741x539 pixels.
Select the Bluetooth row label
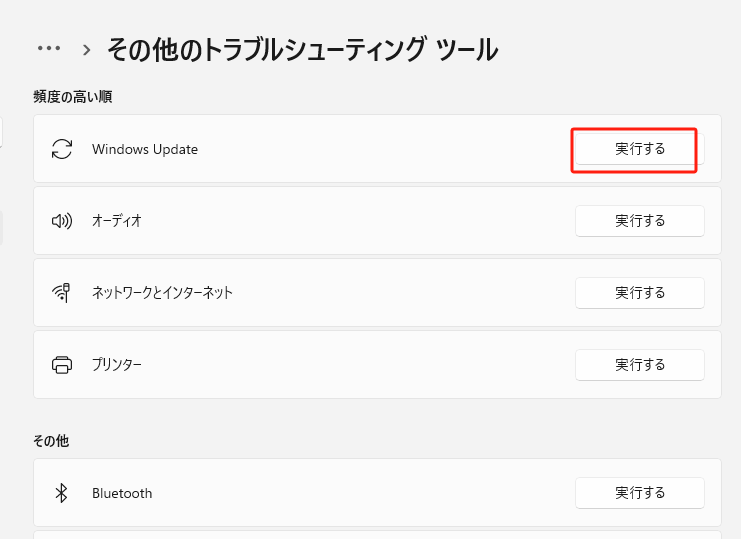[122, 493]
